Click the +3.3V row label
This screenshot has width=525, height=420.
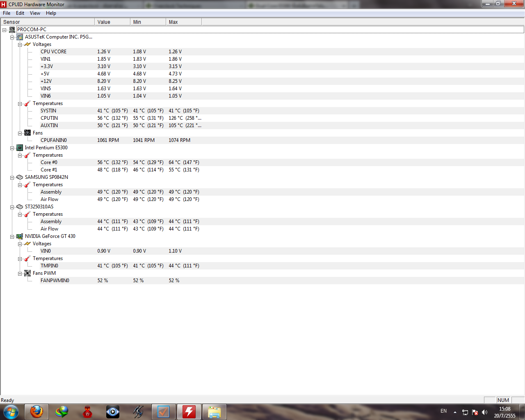coord(47,66)
